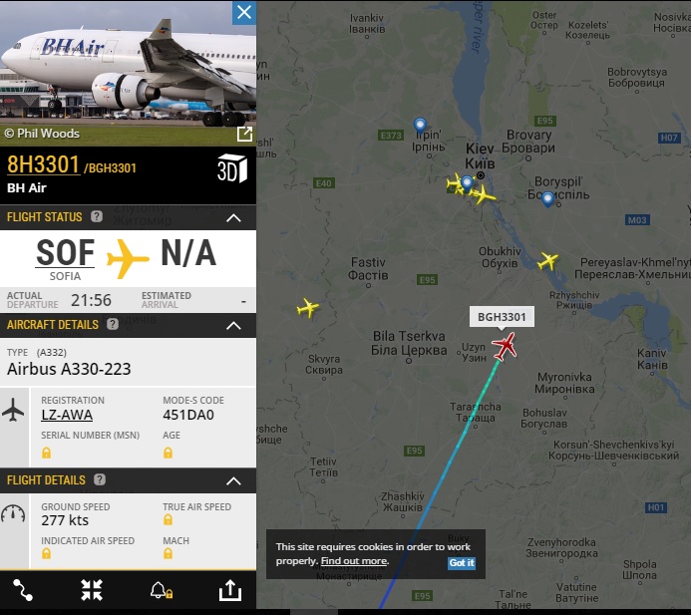Select the red BGH3301 aircraft on map
692x616 pixels.
pos(505,346)
